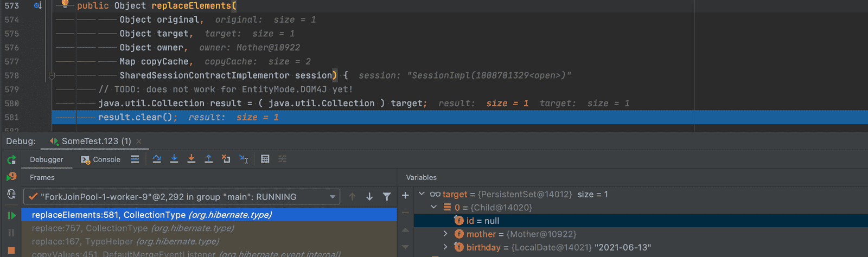Viewport: 868px width, 257px height.
Task: Click the Step Out icon
Action: click(x=208, y=159)
